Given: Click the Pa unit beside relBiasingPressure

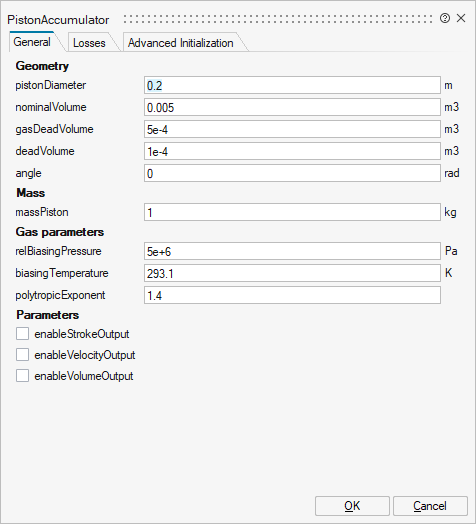Looking at the screenshot, I should coord(451,251).
